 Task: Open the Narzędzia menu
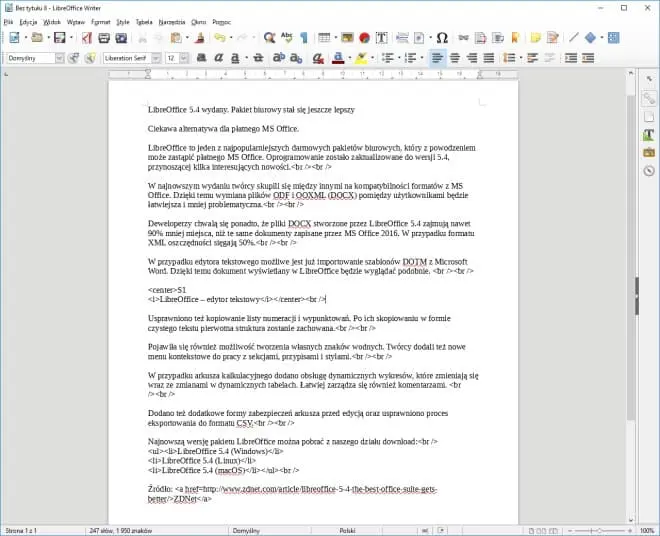(x=172, y=22)
